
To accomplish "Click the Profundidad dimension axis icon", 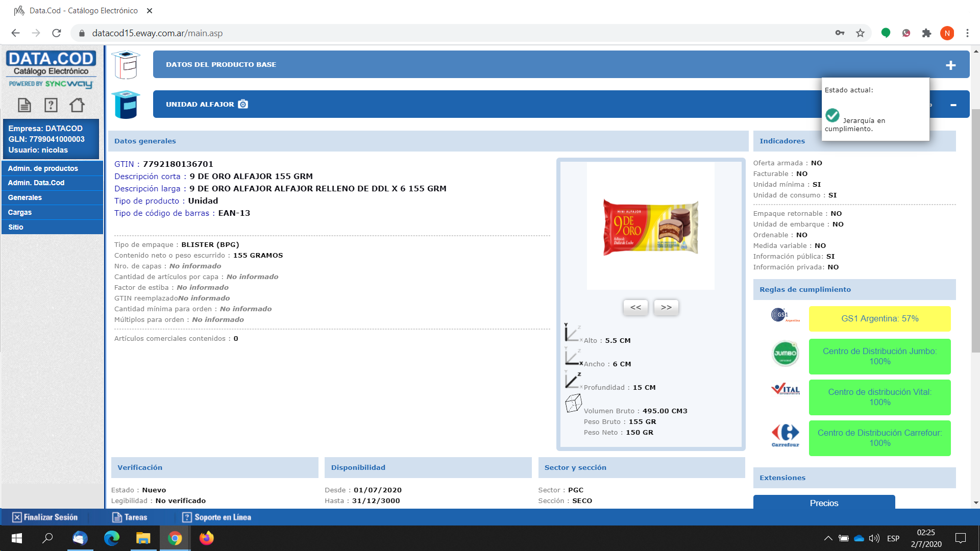I will click(x=573, y=380).
